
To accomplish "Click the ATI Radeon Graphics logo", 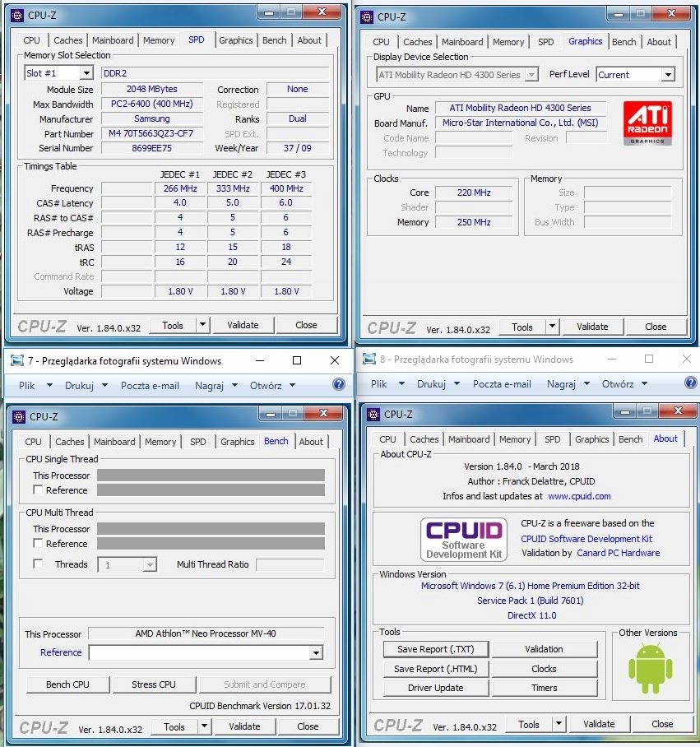I will pos(647,123).
